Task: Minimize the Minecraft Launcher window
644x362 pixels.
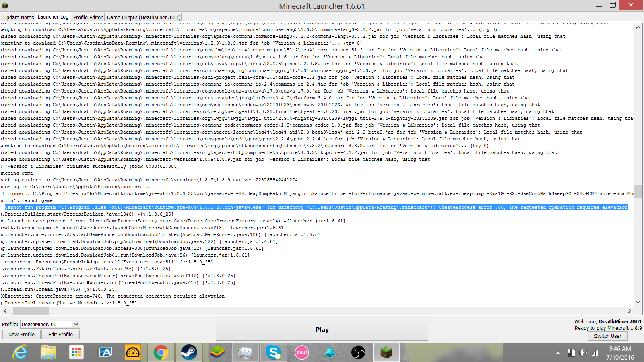Action: coord(599,6)
